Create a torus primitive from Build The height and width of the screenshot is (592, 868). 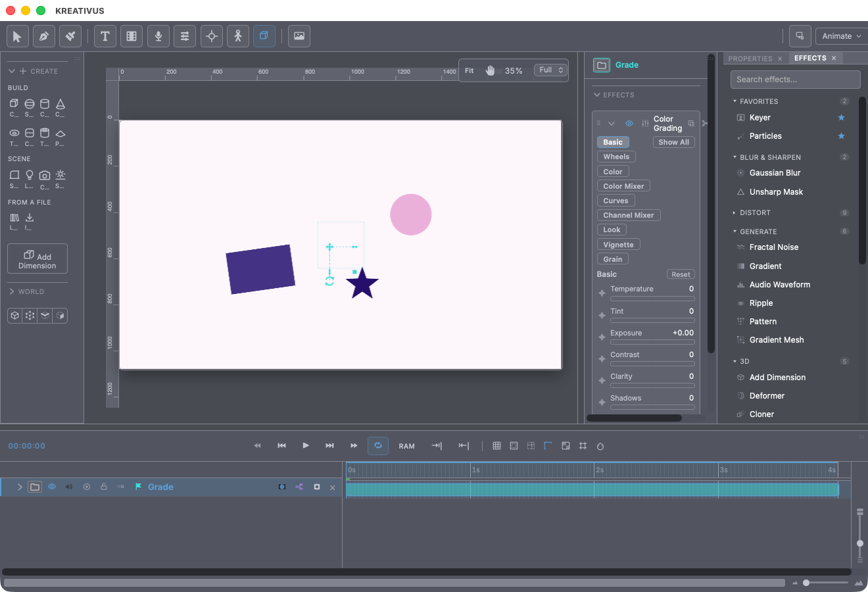[x=14, y=133]
